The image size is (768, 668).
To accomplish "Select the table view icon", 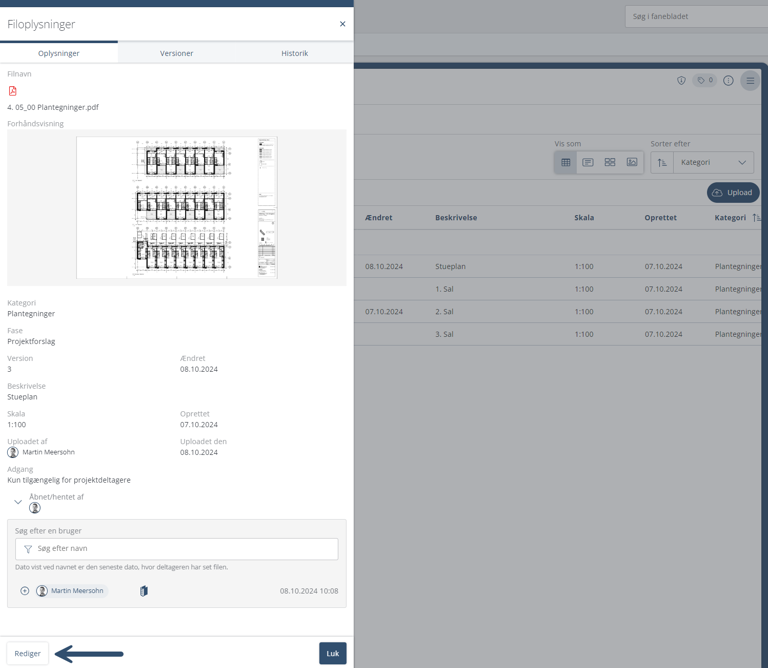I will (x=566, y=162).
